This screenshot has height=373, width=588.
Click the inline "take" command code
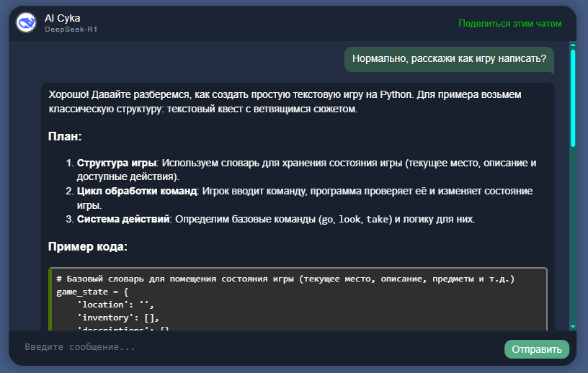pos(378,220)
